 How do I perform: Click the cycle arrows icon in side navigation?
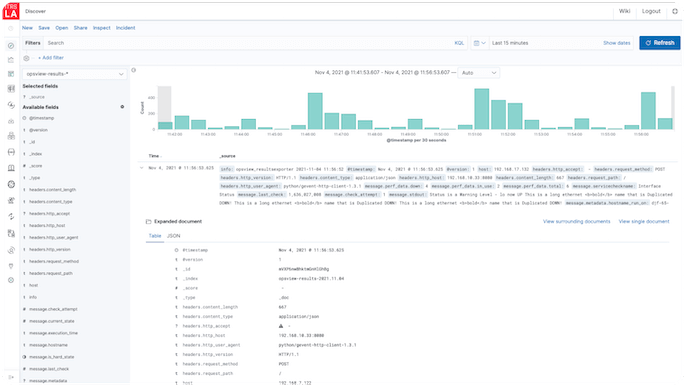tap(11, 216)
